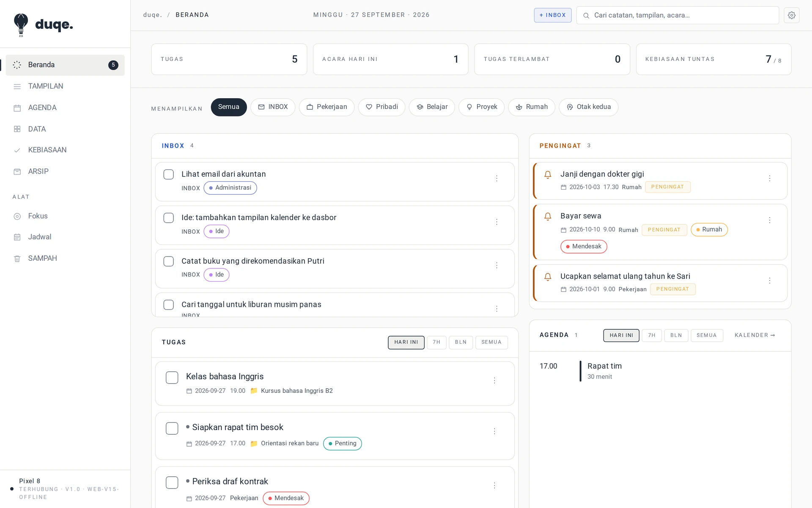Check off Catat buku yang direkomendasikan Putri

[x=169, y=262]
